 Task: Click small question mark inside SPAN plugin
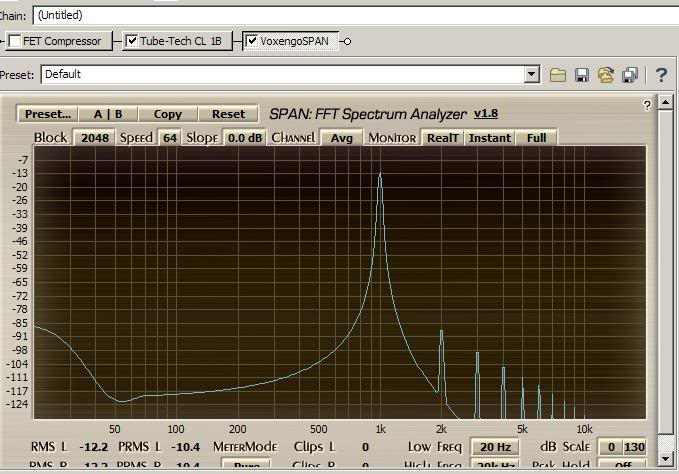pos(647,104)
